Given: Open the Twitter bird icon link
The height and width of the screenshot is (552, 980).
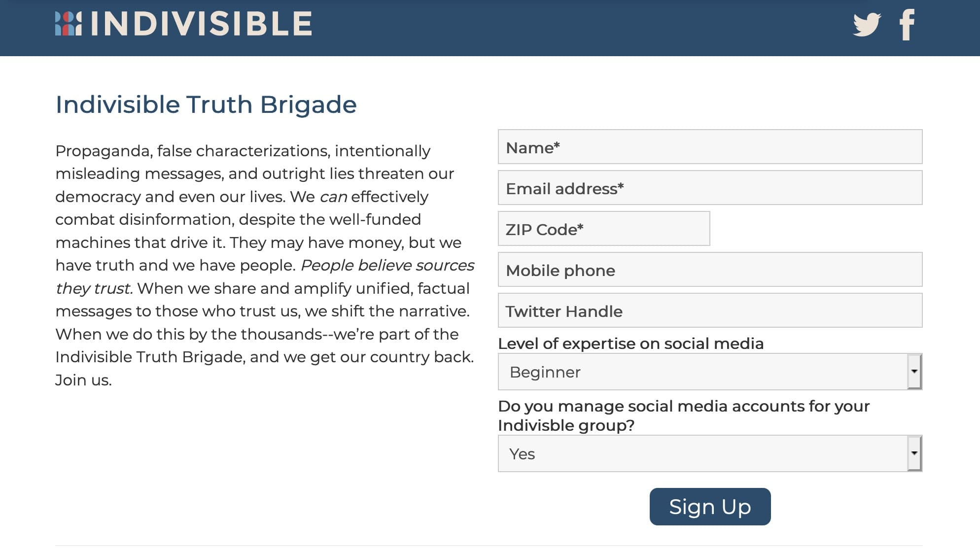Looking at the screenshot, I should tap(867, 24).
